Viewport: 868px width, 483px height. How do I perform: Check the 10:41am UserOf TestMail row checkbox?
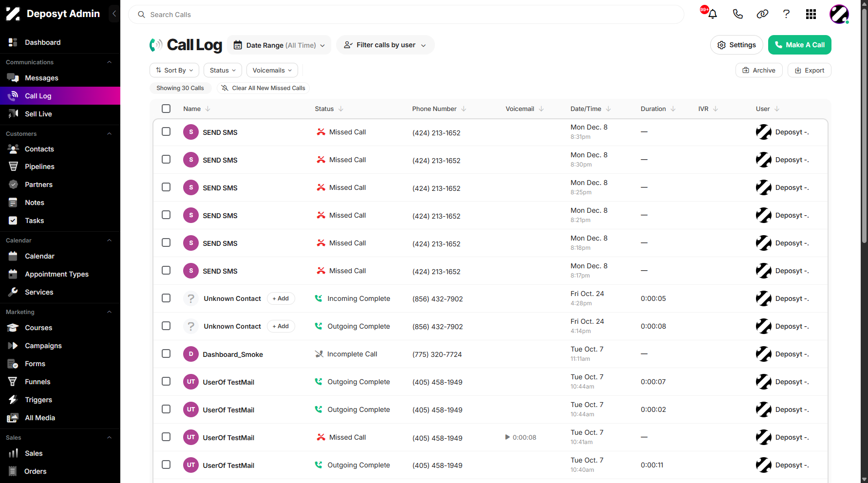[x=166, y=437]
